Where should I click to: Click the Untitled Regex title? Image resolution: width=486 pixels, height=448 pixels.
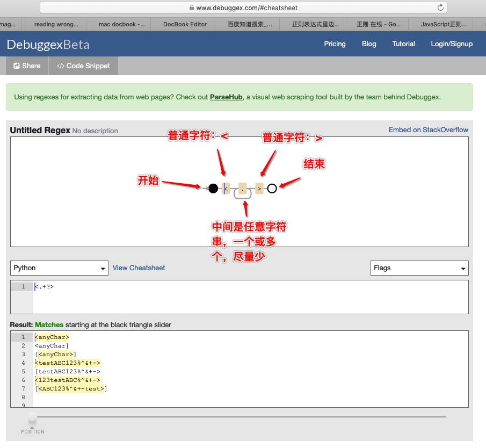(40, 130)
